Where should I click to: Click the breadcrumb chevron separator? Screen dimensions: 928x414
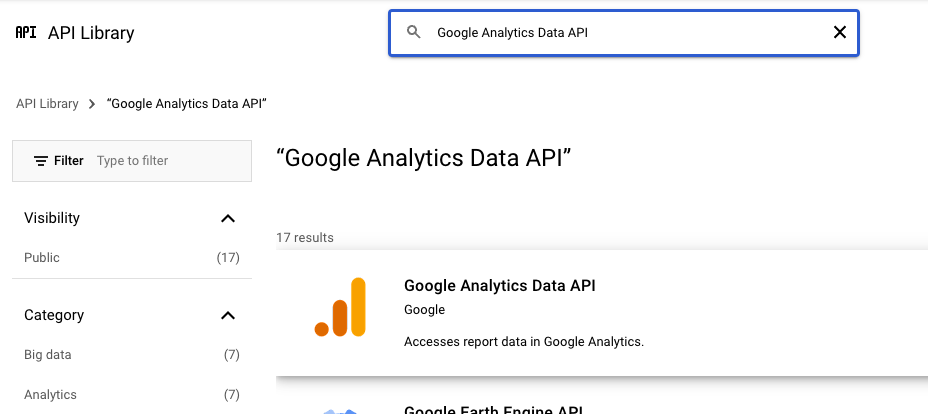tap(92, 104)
